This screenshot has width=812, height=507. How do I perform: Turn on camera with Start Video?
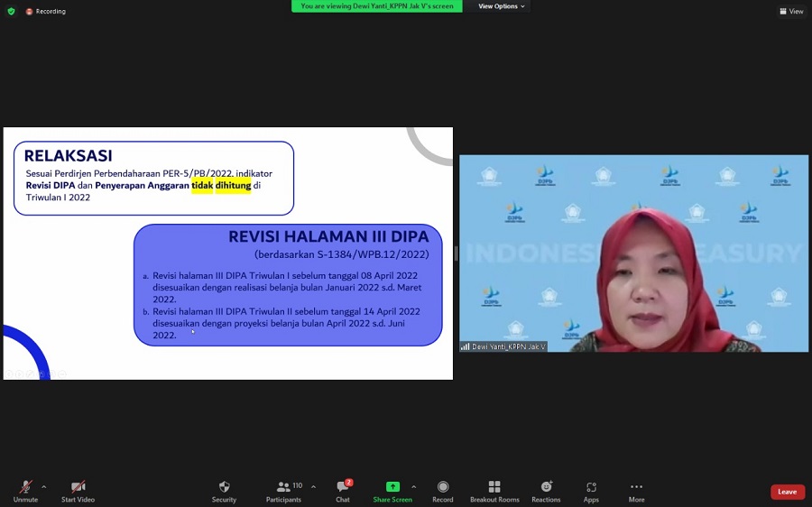(78, 491)
